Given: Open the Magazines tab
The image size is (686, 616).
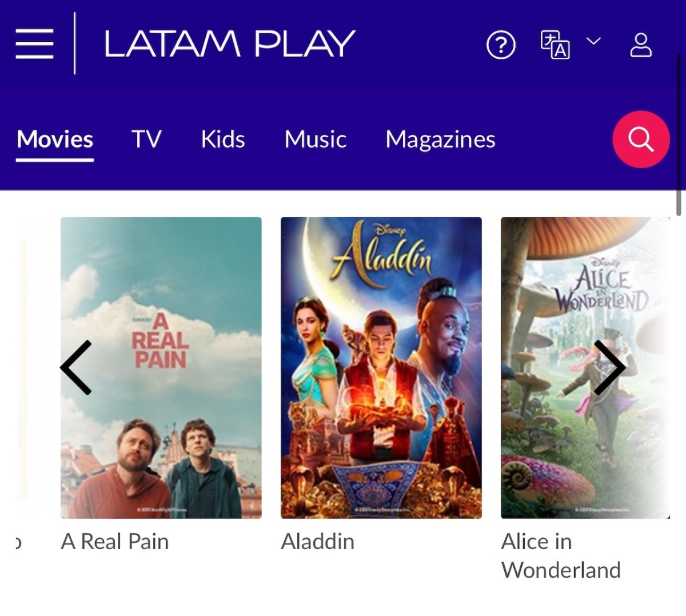Looking at the screenshot, I should [x=440, y=140].
